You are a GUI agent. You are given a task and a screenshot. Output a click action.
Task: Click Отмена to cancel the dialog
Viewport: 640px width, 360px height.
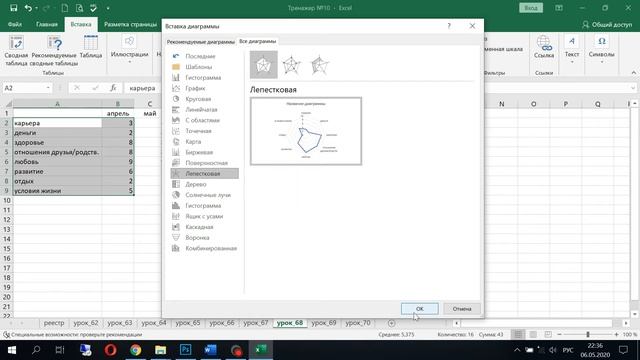click(x=462, y=309)
